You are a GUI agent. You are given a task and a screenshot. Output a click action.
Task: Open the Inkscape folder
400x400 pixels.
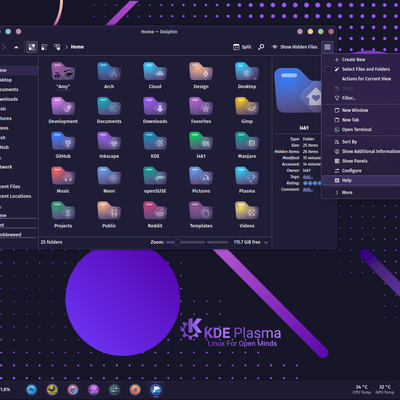tap(109, 145)
